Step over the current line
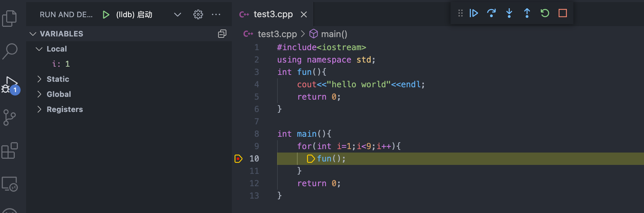The width and height of the screenshot is (644, 213). pyautogui.click(x=491, y=13)
